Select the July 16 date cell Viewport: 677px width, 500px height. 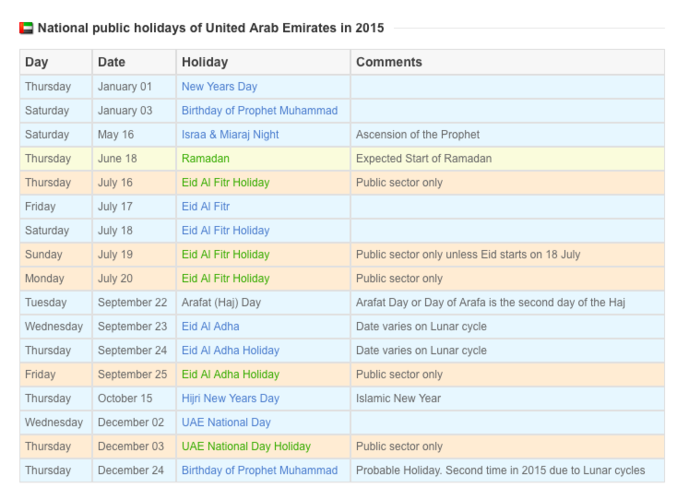(x=134, y=183)
